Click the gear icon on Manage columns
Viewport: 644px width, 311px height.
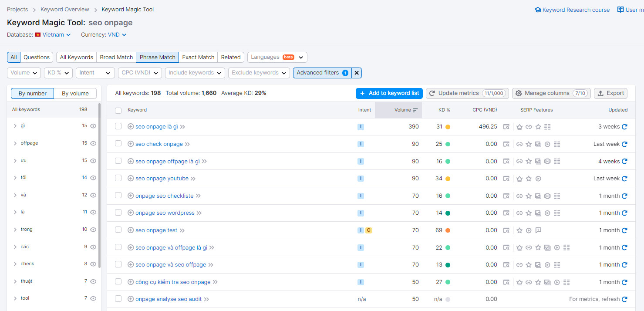(519, 93)
